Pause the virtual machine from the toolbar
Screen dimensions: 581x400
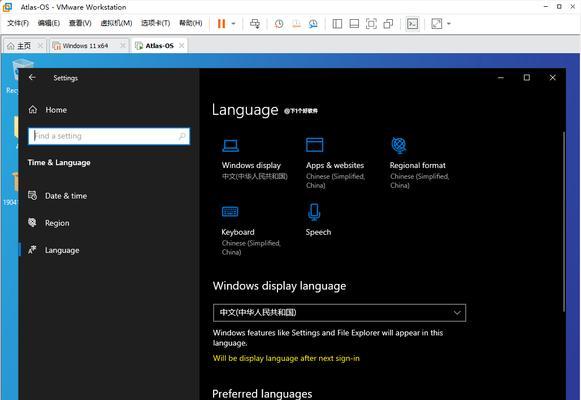coord(221,24)
